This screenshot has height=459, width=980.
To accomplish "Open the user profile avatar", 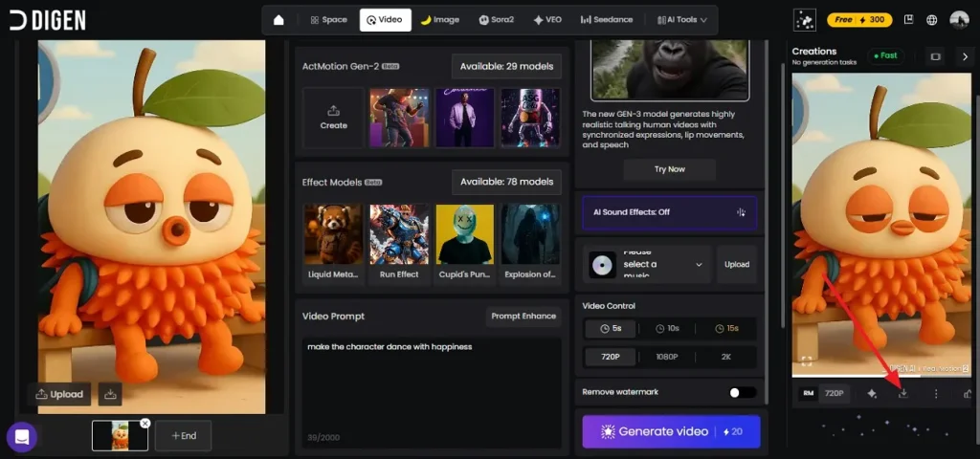I will pos(959,20).
